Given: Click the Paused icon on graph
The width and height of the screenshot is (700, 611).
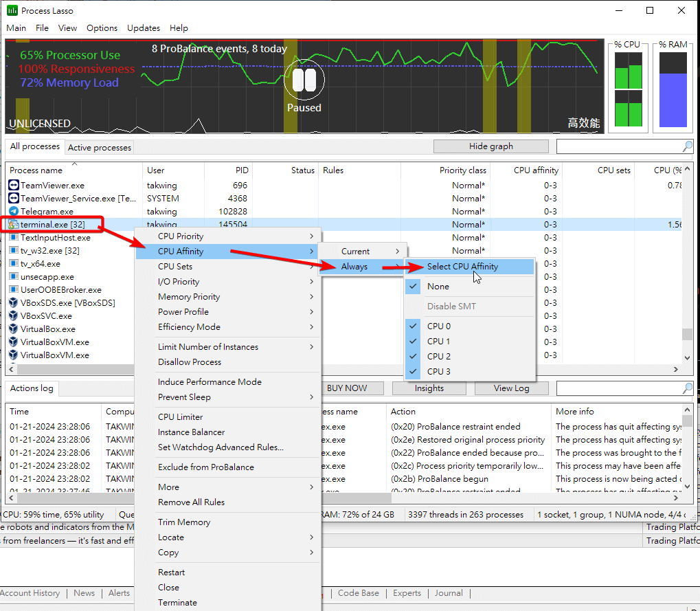Looking at the screenshot, I should 304,80.
